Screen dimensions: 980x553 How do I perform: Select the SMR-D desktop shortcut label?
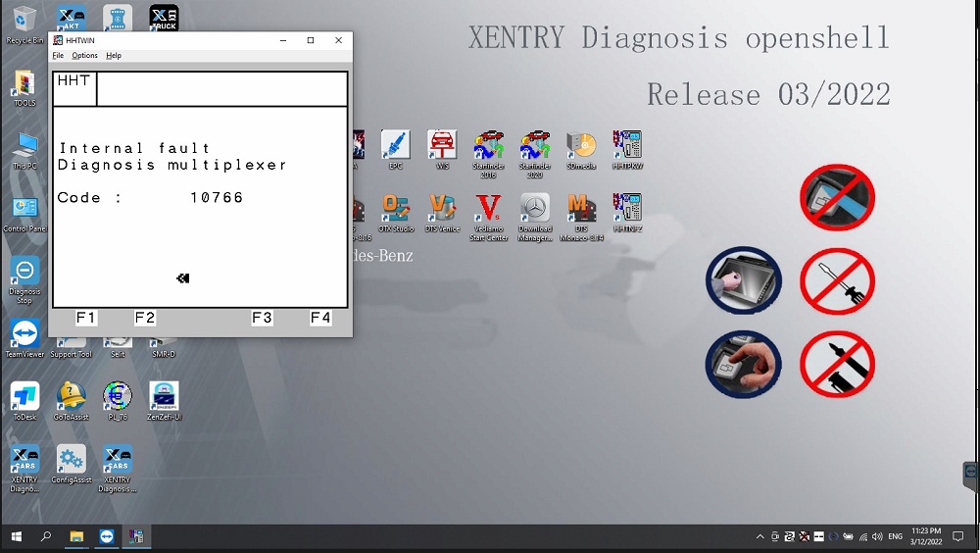click(164, 354)
